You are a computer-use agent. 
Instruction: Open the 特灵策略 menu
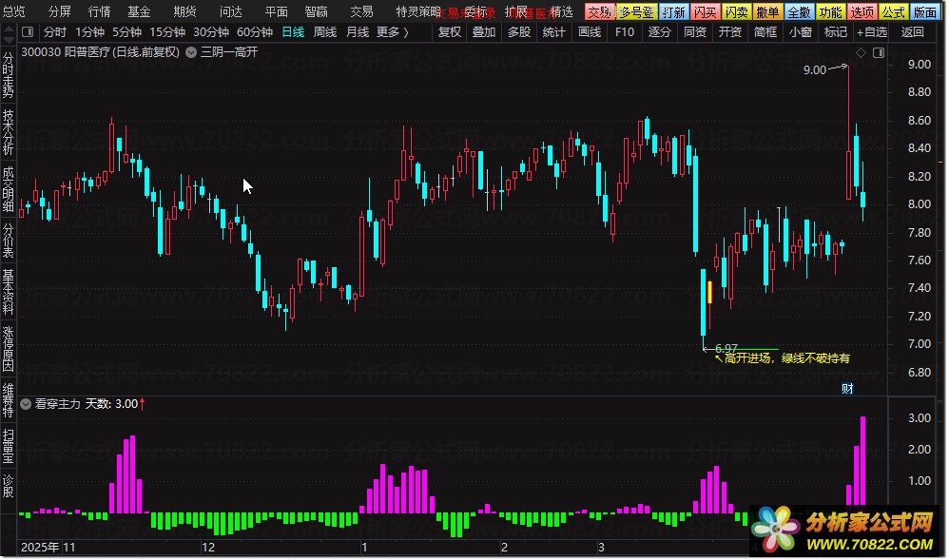[x=417, y=11]
